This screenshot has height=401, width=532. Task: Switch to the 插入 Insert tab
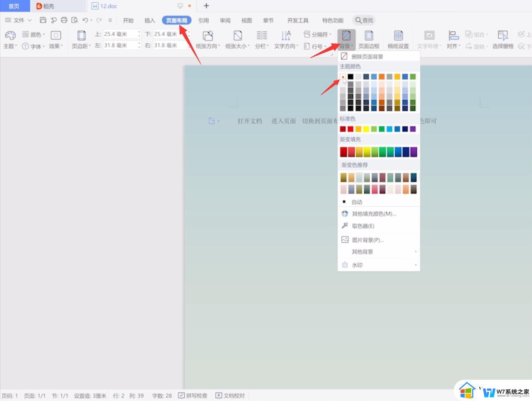pos(149,21)
